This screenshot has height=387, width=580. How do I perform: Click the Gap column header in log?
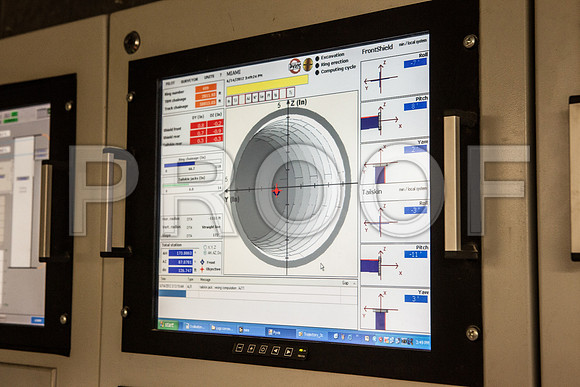(345, 283)
